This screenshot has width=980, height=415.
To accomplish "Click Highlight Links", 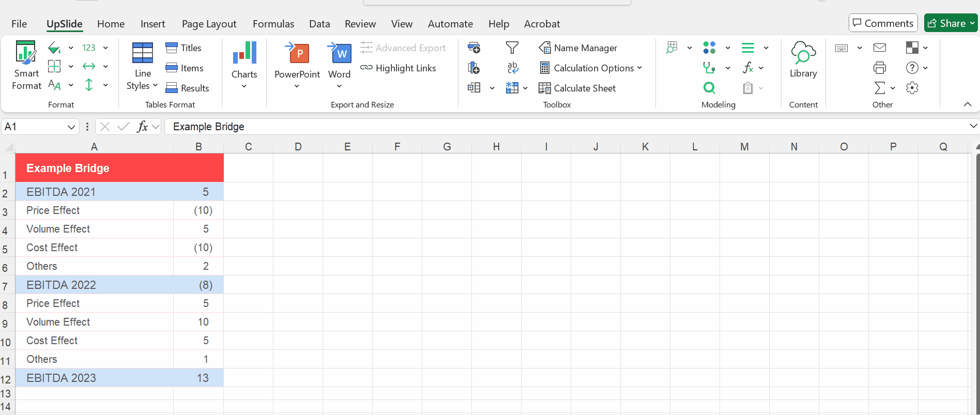I will (398, 68).
